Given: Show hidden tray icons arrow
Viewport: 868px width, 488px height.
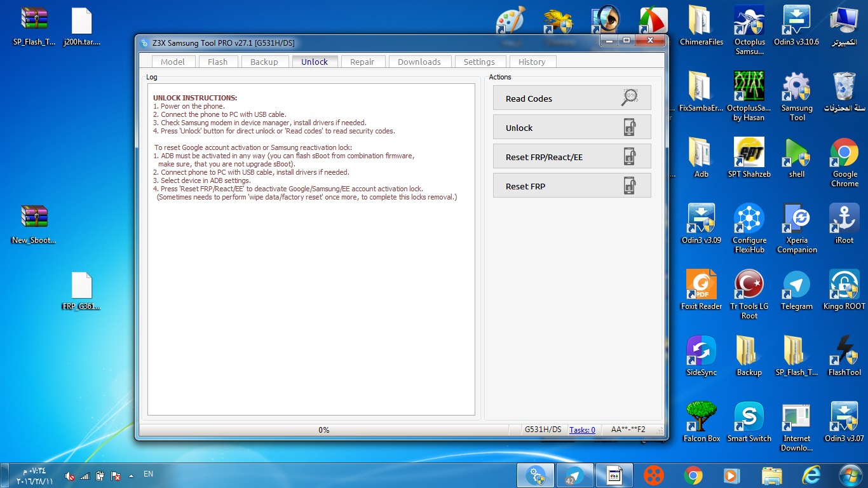Looking at the screenshot, I should [131, 476].
